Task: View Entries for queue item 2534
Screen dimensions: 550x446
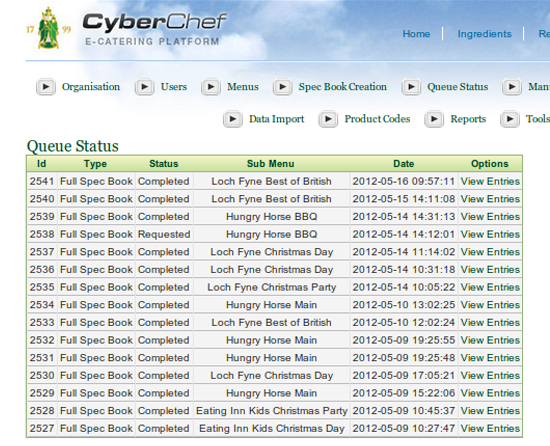Action: coord(490,305)
